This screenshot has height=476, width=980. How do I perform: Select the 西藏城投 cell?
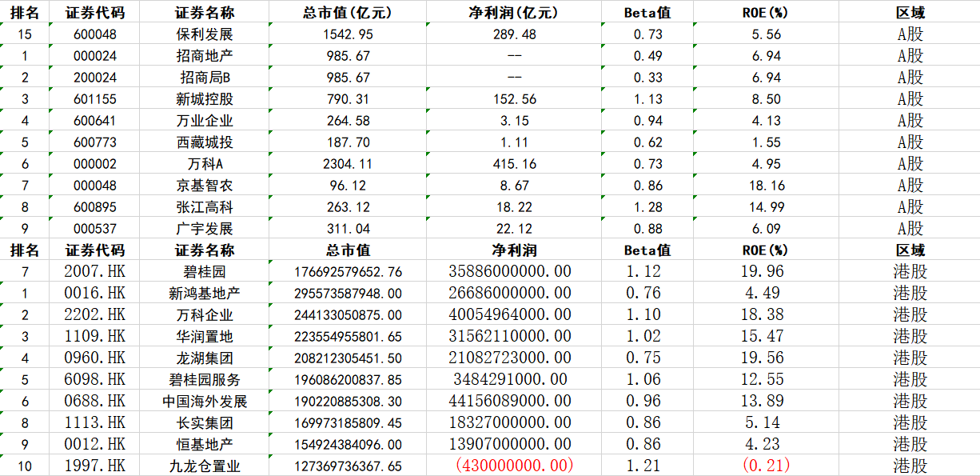[x=204, y=142]
